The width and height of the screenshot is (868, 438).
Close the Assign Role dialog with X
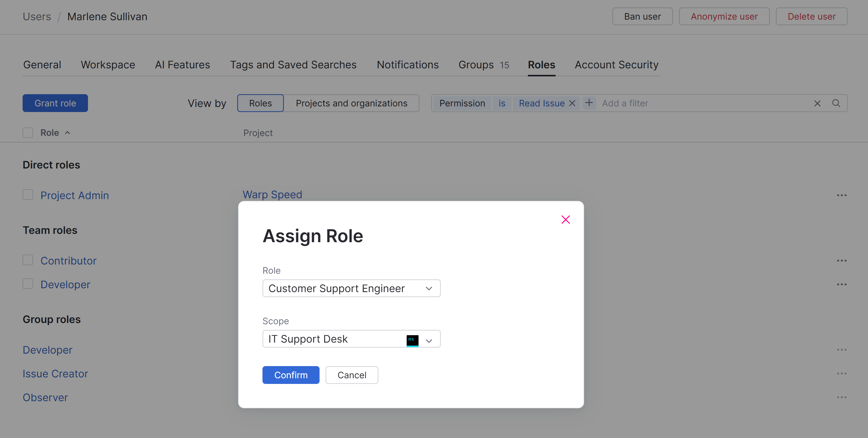565,220
